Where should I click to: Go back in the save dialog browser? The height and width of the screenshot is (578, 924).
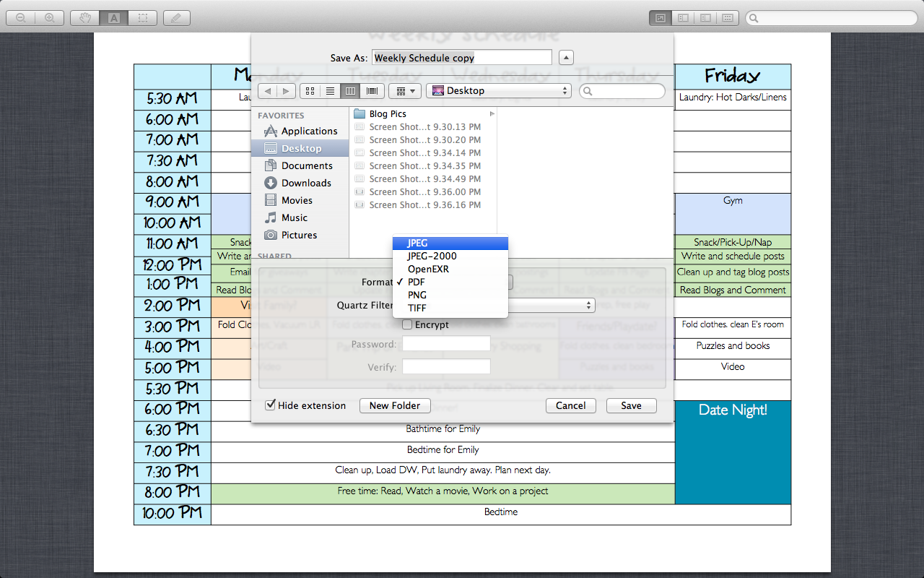[x=268, y=91]
